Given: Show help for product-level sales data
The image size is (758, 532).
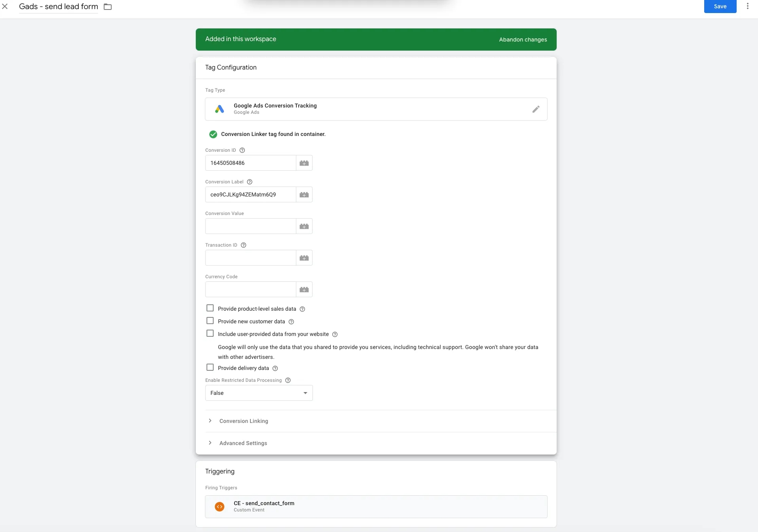Looking at the screenshot, I should click(x=302, y=309).
